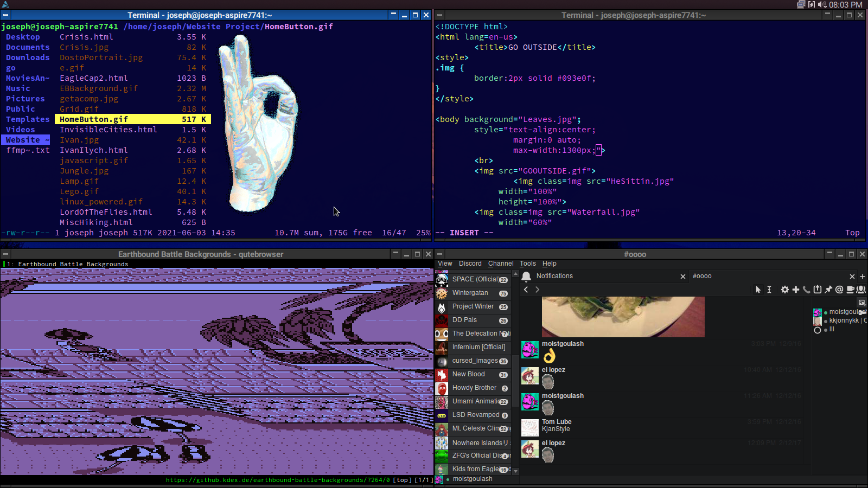Click the github URL in qutebrowser statusbar
The height and width of the screenshot is (488, 868).
(x=278, y=480)
